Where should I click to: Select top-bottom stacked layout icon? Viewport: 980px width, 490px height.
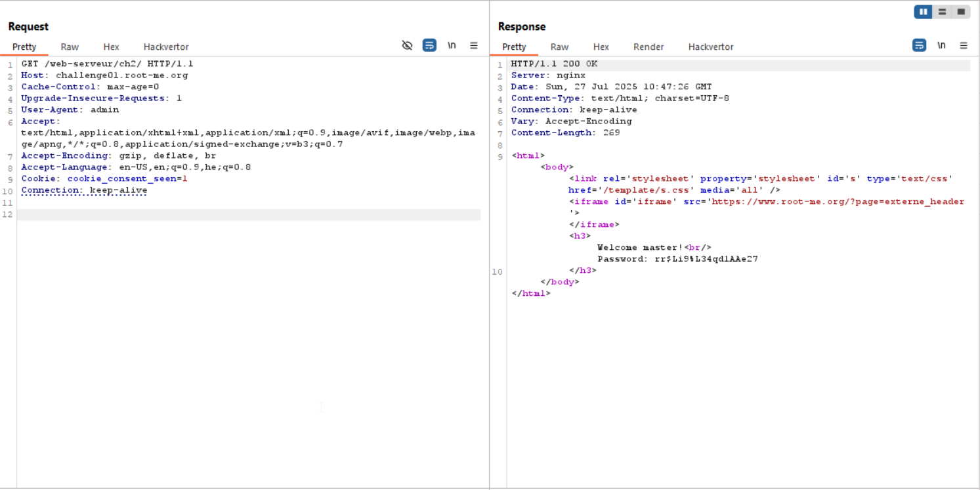point(942,12)
